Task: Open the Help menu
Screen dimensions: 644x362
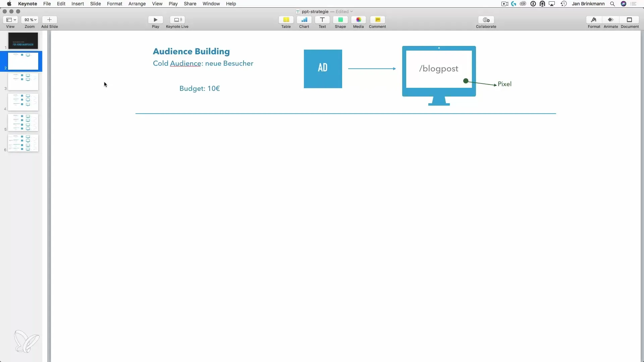Action: [x=231, y=4]
